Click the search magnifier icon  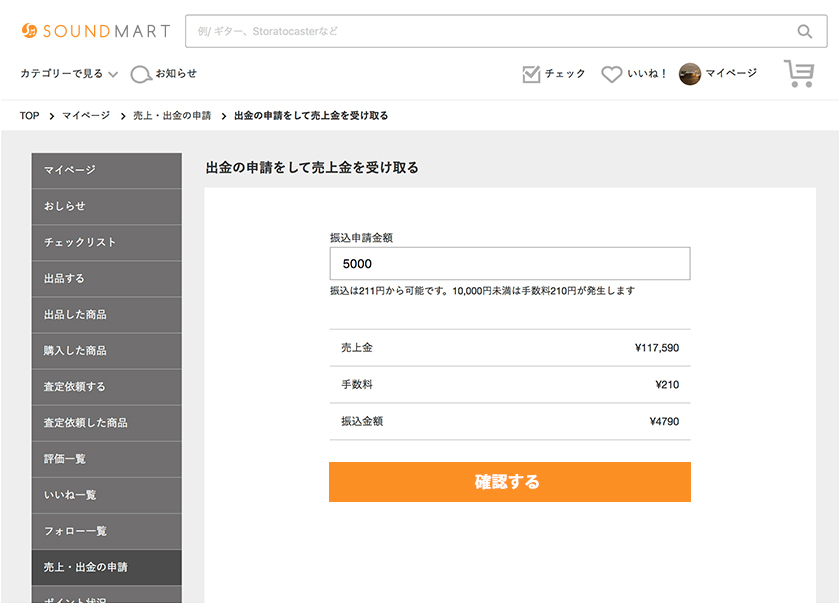coord(804,31)
